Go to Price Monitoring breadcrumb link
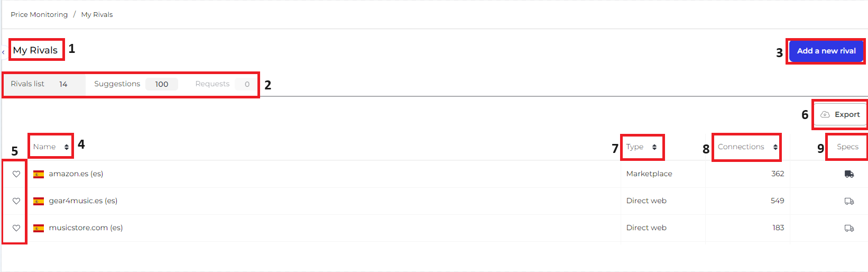 point(39,14)
